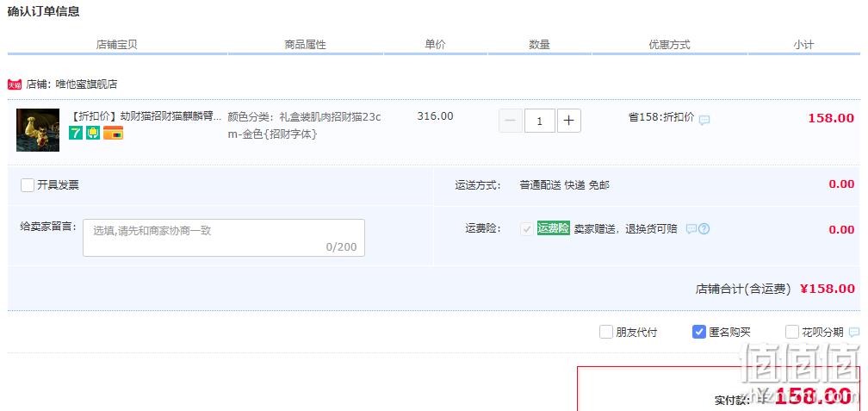Click the green 运费险 tag
The width and height of the screenshot is (868, 411).
[553, 228]
